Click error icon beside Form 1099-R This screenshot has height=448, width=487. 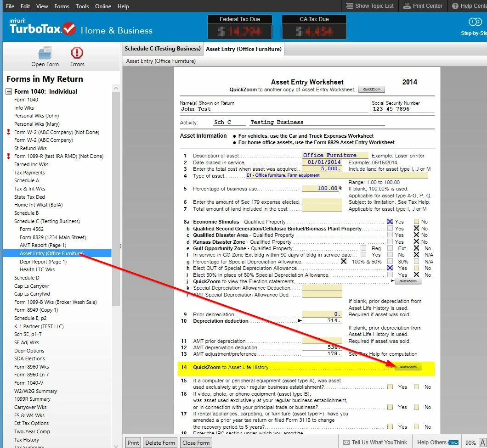coord(9,156)
